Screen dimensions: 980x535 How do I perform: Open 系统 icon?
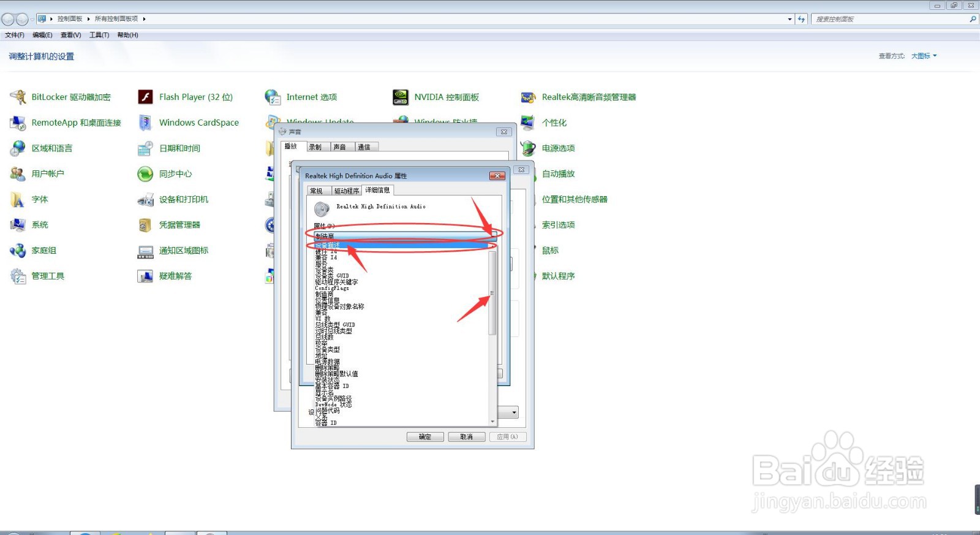coord(18,225)
